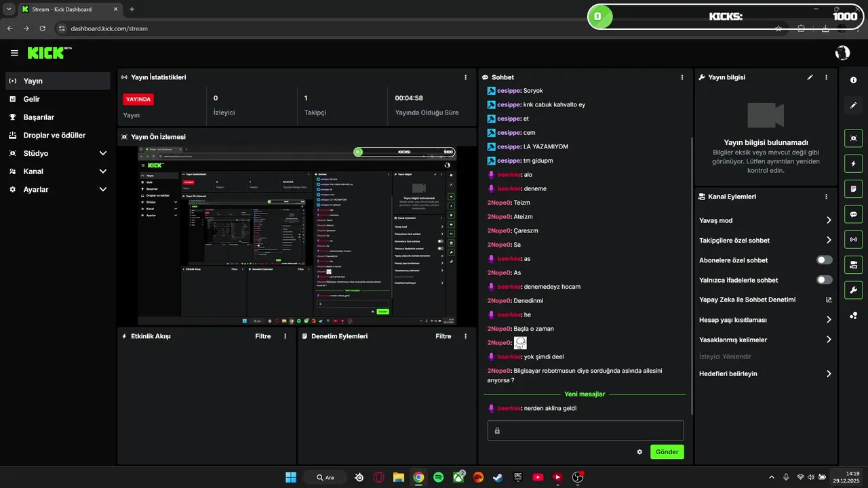Image resolution: width=868 pixels, height=488 pixels.
Task: Open Denetim Eylemleri kebab menu
Action: [465, 336]
